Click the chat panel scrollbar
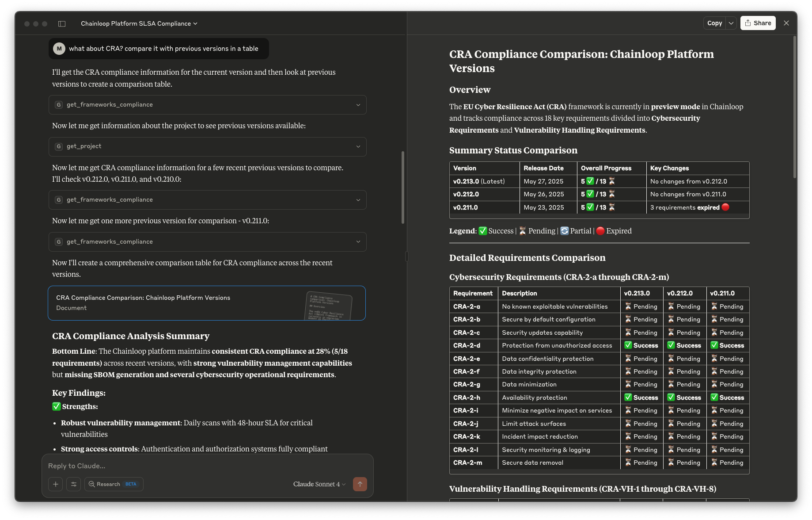Image resolution: width=812 pixels, height=520 pixels. click(403, 187)
